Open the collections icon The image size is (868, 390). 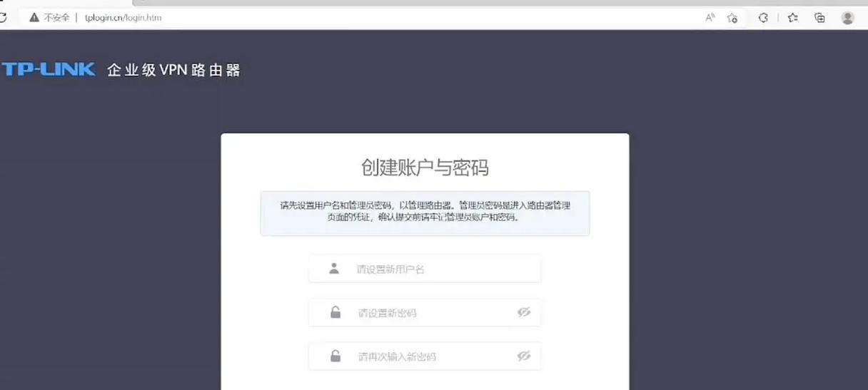[819, 18]
